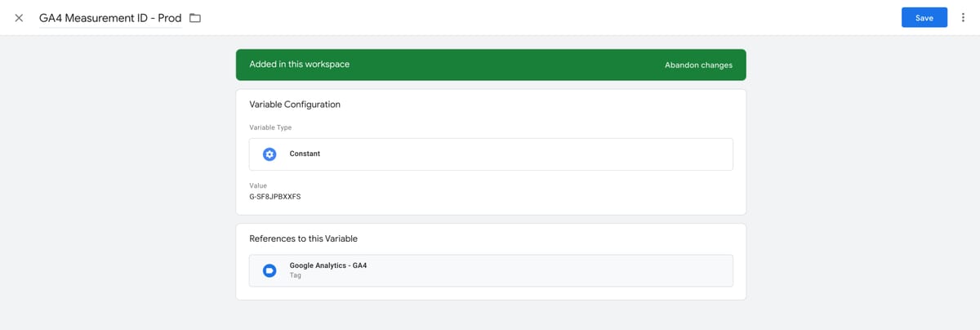
Task: Click the Variable Type label
Action: click(270, 127)
